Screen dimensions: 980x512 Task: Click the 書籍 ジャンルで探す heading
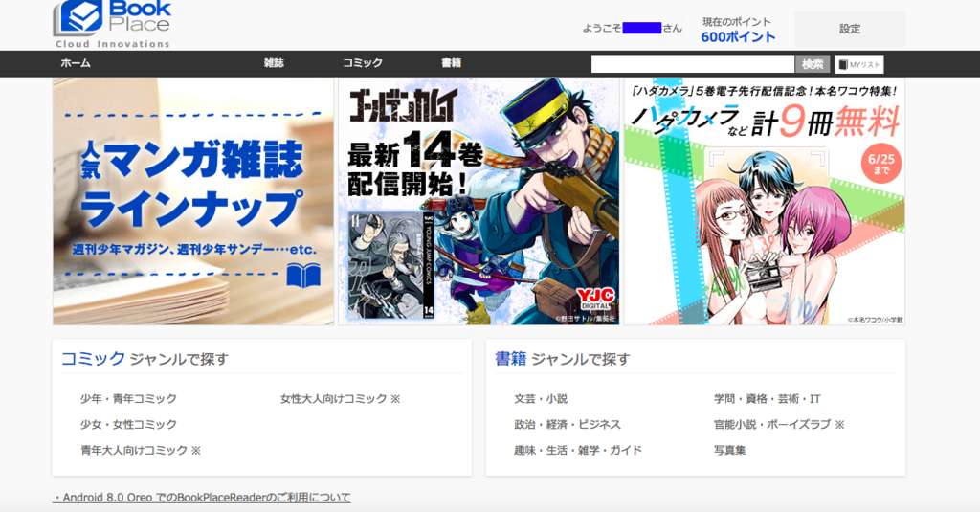pyautogui.click(x=563, y=359)
